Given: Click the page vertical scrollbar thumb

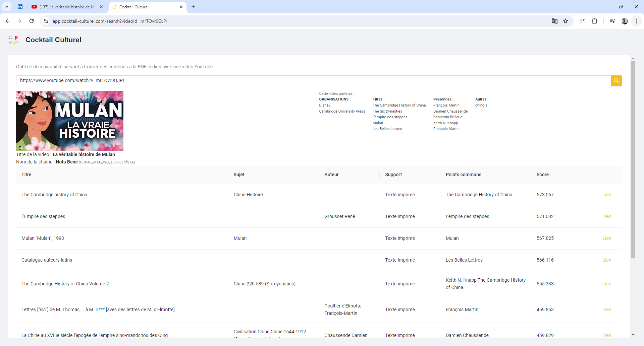Looking at the screenshot, I should (633, 159).
